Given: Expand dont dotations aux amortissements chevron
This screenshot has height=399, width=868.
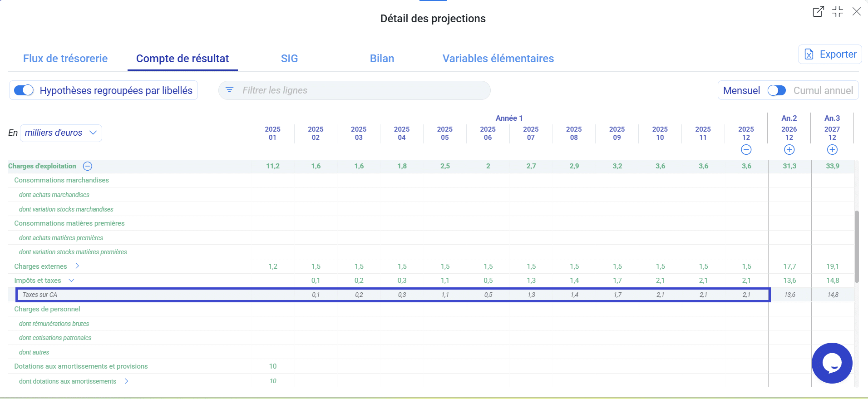Looking at the screenshot, I should [x=126, y=381].
